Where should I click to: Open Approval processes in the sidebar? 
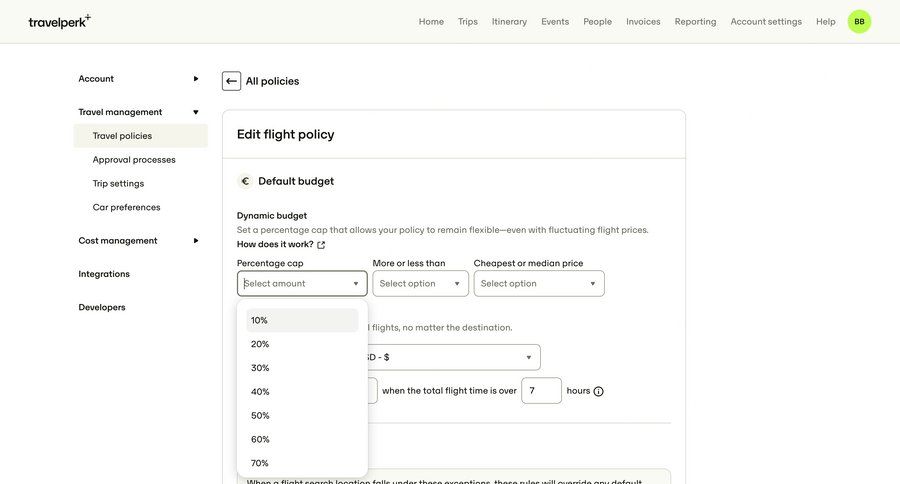[x=134, y=160]
